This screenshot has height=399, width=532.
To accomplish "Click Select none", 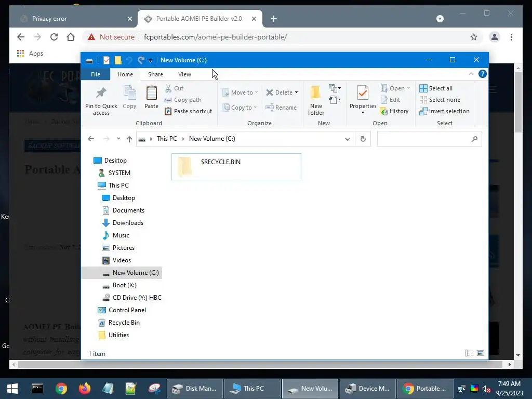I will (440, 100).
